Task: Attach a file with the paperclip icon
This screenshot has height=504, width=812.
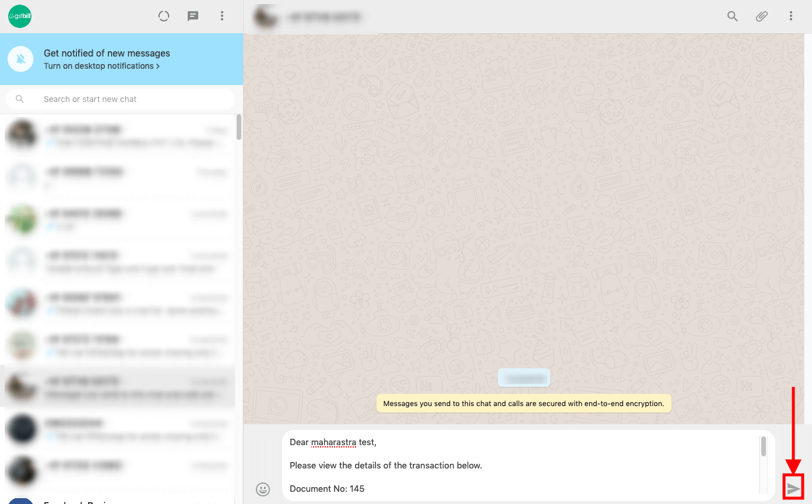Action: (x=762, y=16)
